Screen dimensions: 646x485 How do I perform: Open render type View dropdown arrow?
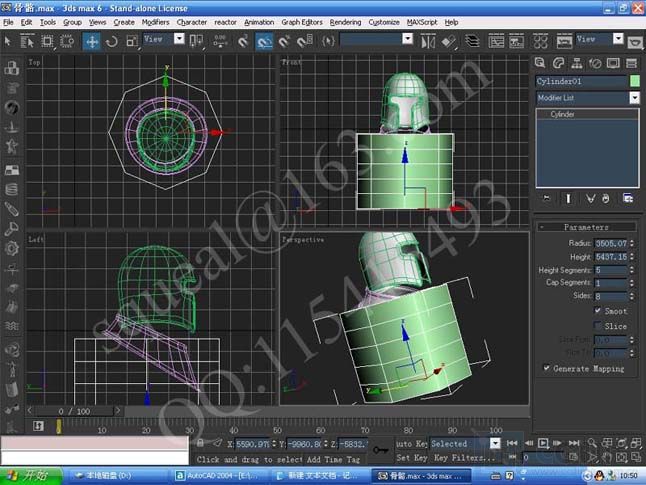(x=618, y=39)
